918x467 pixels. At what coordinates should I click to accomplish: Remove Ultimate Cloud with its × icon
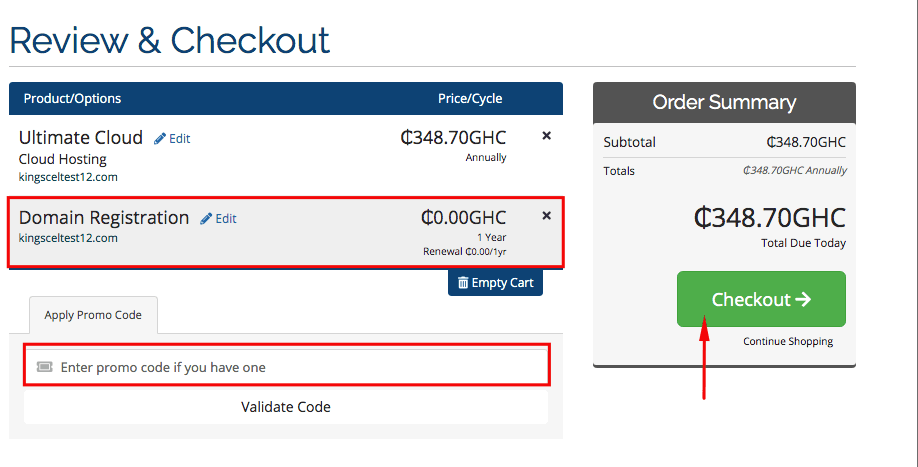coord(546,135)
